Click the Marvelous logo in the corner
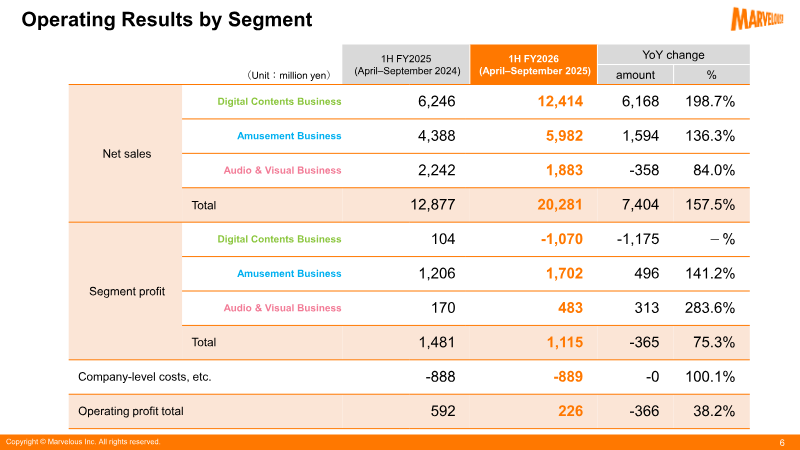 coord(757,19)
